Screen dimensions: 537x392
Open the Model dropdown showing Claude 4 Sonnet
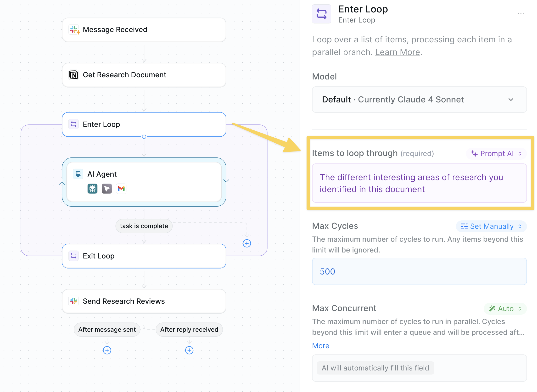(x=419, y=100)
